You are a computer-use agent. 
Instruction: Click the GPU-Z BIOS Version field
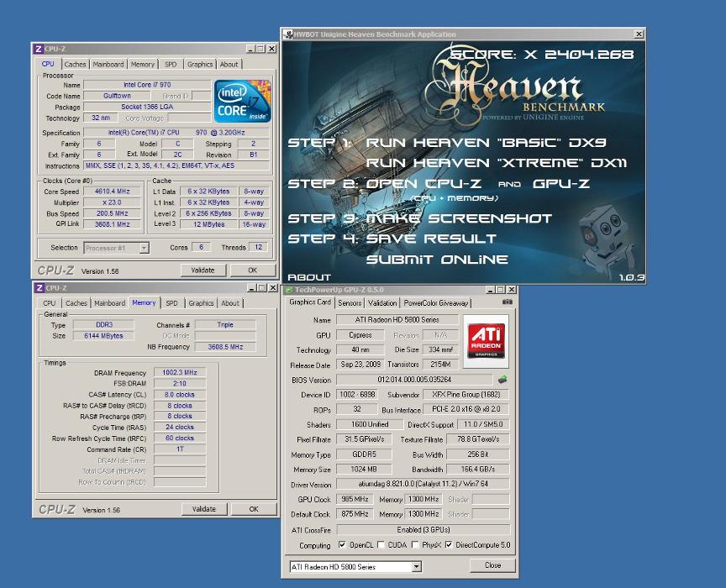414,380
